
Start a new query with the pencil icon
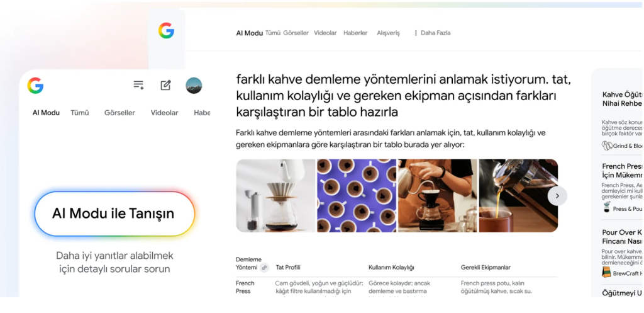click(165, 85)
